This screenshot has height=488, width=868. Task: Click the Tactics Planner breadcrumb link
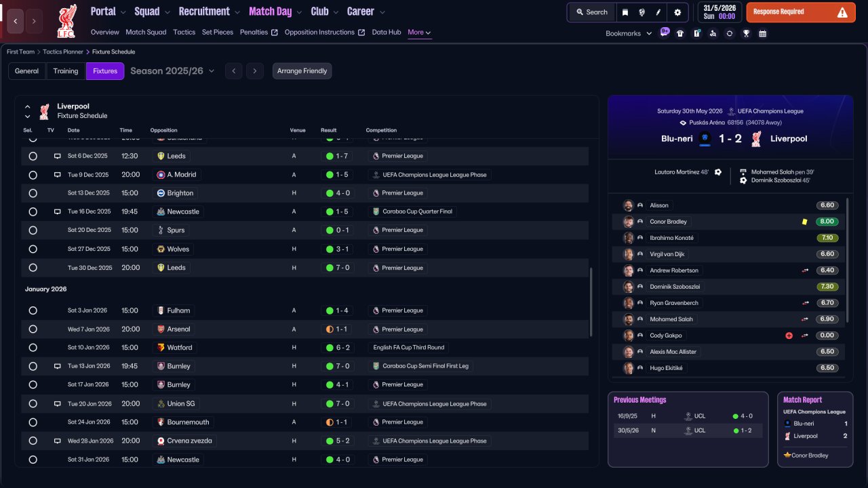[63, 52]
